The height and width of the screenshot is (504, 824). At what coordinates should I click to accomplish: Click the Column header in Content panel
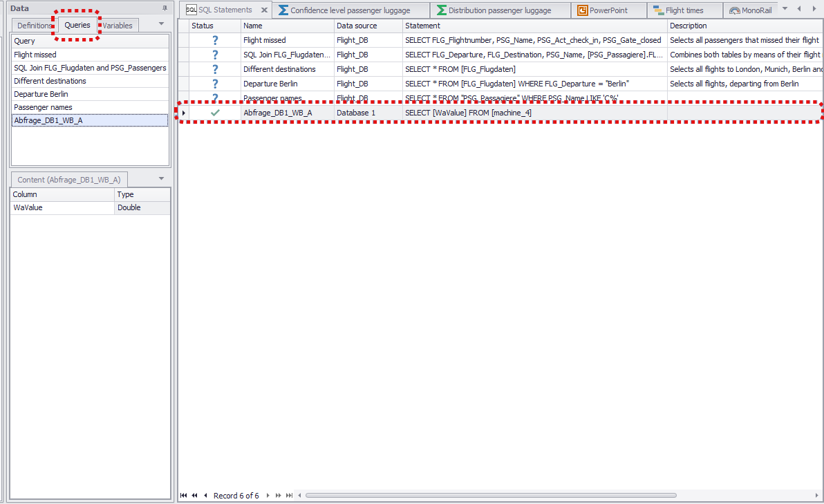pyautogui.click(x=62, y=194)
